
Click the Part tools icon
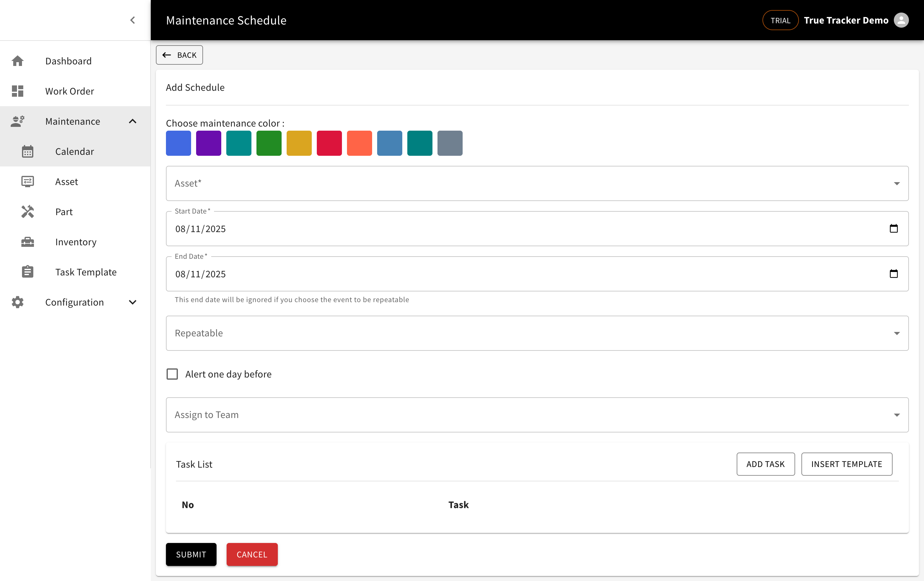click(28, 211)
